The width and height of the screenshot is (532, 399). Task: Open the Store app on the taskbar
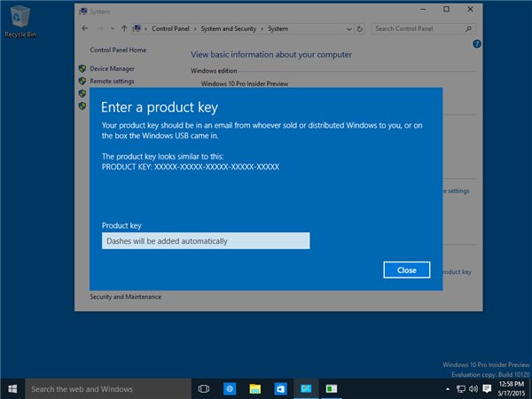[x=280, y=388]
